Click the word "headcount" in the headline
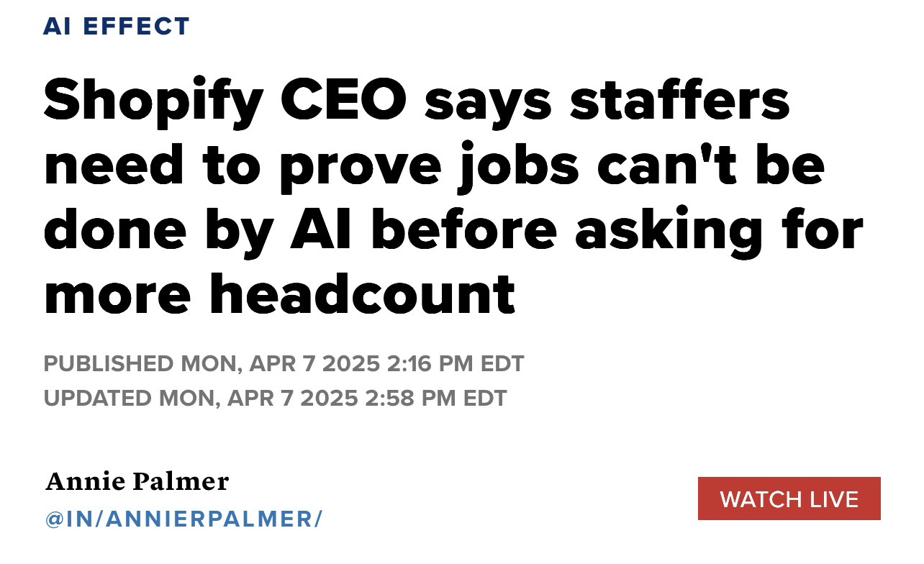Image resolution: width=924 pixels, height=564 pixels. pyautogui.click(x=363, y=294)
